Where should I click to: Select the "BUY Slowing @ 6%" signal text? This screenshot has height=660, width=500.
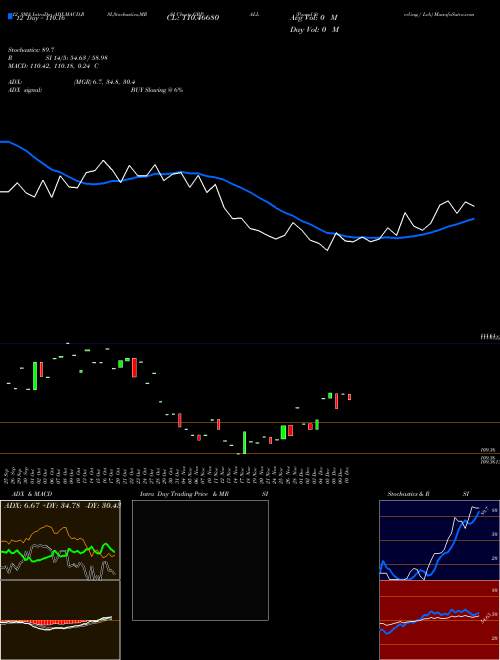click(x=157, y=90)
